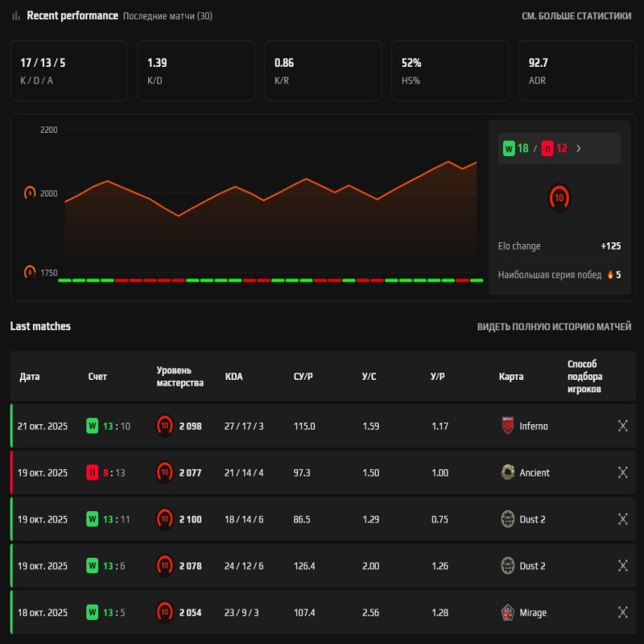Click the green W badge on the 21 окт. match

(x=94, y=427)
